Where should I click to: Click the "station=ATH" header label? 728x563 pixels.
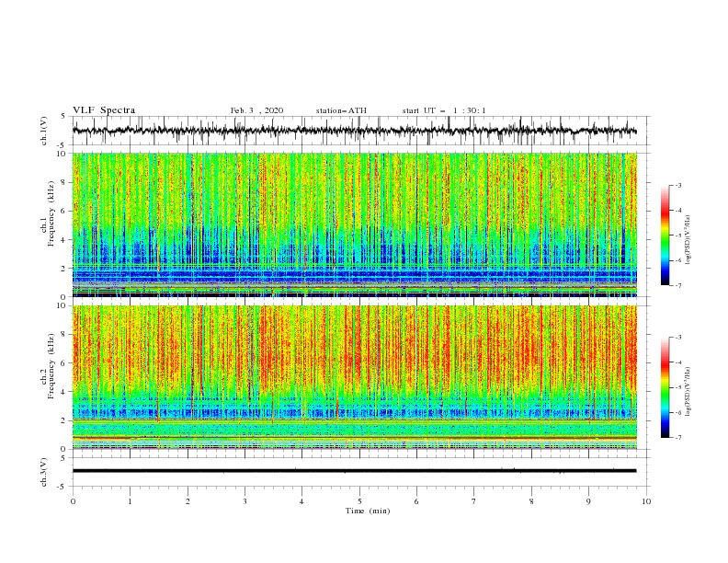[x=341, y=110]
